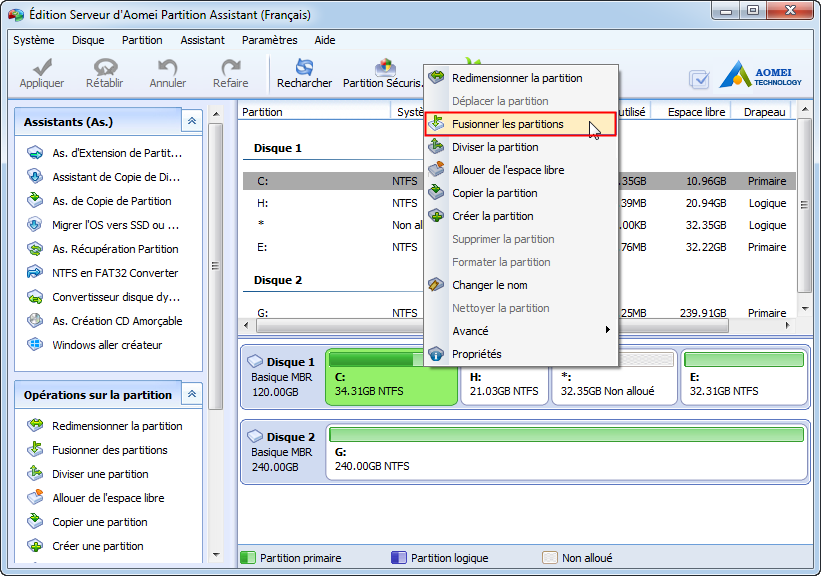Image resolution: width=821 pixels, height=576 pixels.
Task: Open the Système menu
Action: click(34, 40)
